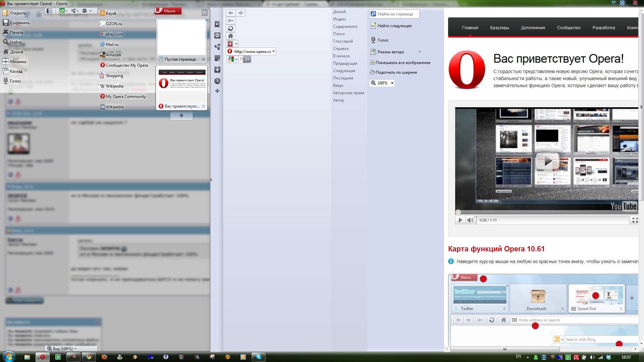Click the Каскад cascade windows icon
This screenshot has height=362, width=644.
tap(5, 71)
